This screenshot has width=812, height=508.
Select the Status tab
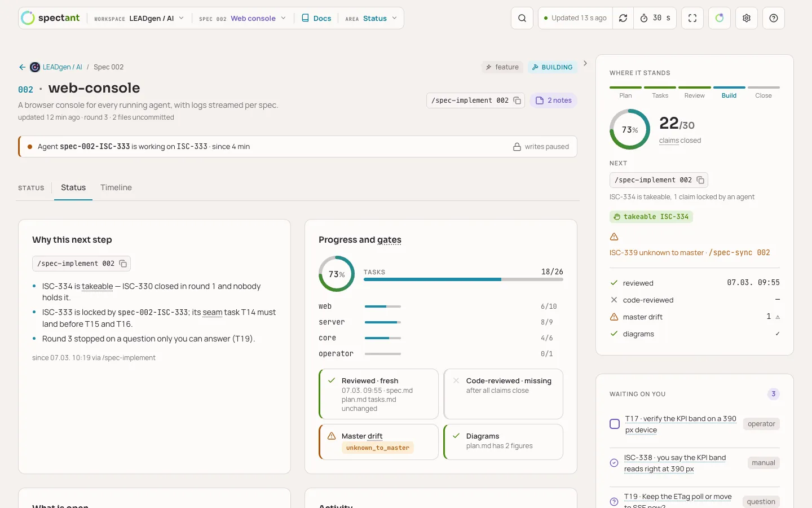click(x=73, y=188)
